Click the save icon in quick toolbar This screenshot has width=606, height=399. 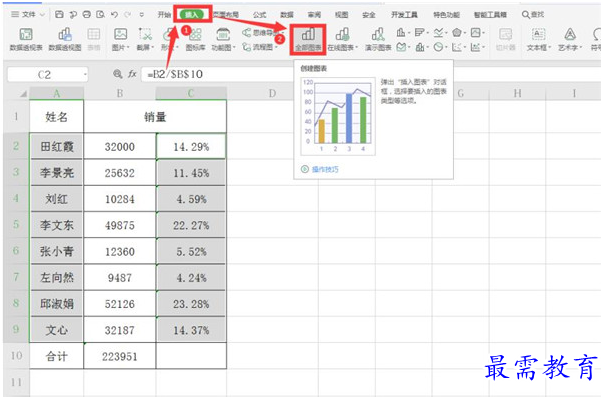(x=59, y=14)
